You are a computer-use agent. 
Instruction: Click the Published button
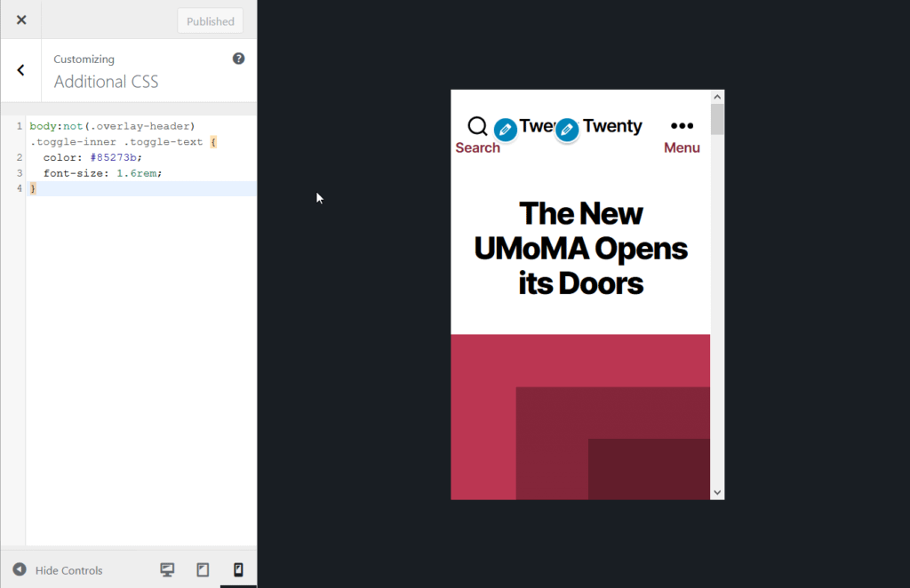click(210, 20)
